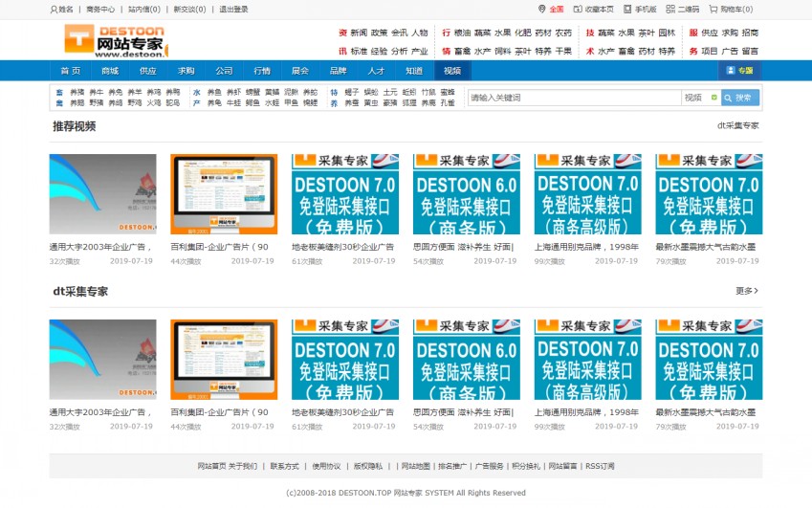
Task: Go to the 首页 nav tab
Action: coord(71,71)
